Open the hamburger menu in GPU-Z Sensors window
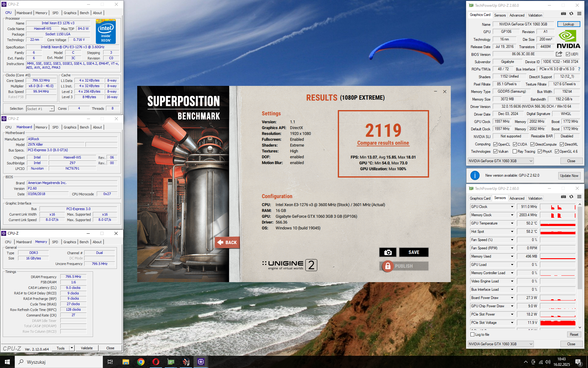The height and width of the screenshot is (368, 588). coord(579,197)
